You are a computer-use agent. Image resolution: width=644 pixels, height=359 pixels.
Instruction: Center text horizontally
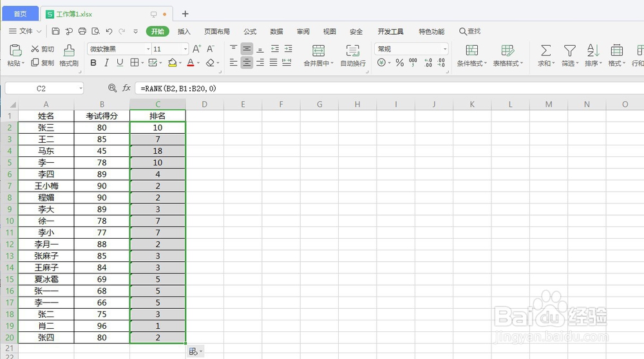tap(247, 62)
